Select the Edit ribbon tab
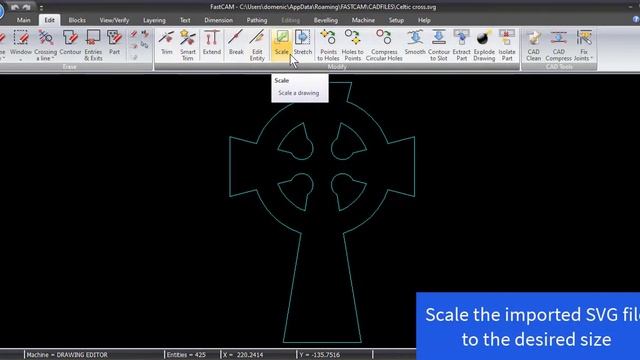The image size is (640, 360). point(49,20)
